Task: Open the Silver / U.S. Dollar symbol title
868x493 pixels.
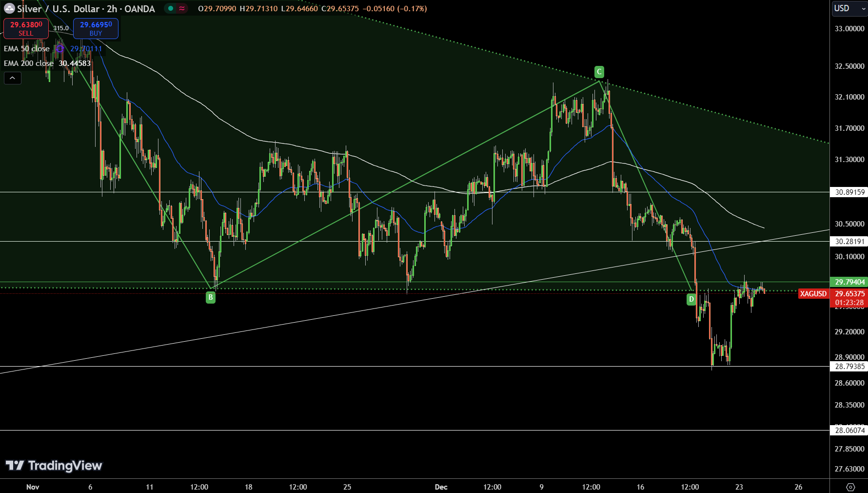Action: [86, 9]
